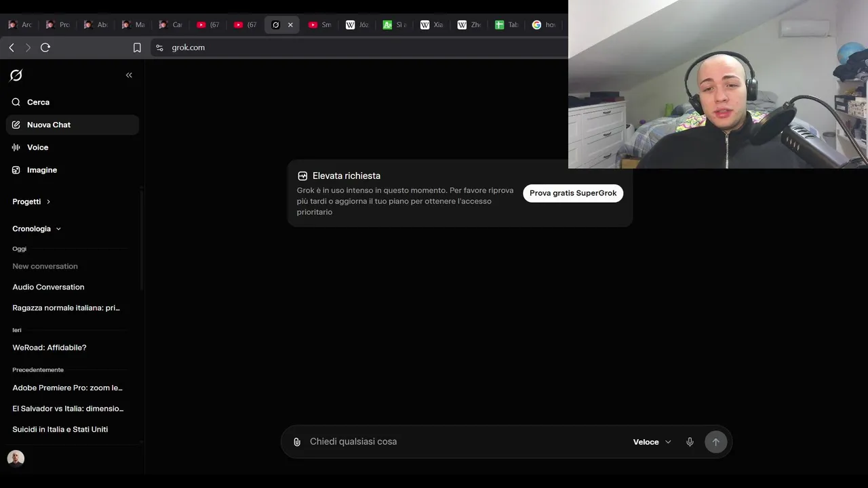Click Prova gratis SuperGrok button

pos(573,193)
